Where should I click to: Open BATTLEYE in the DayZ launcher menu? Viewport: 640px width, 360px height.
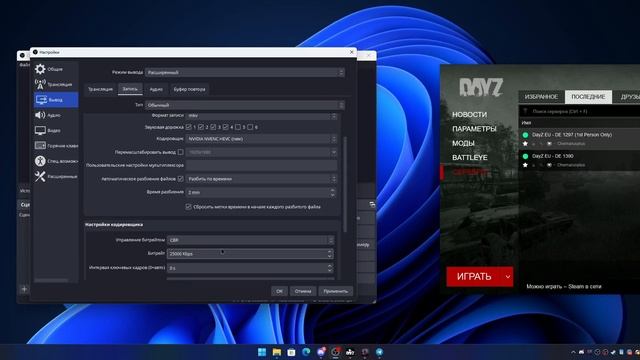[470, 158]
